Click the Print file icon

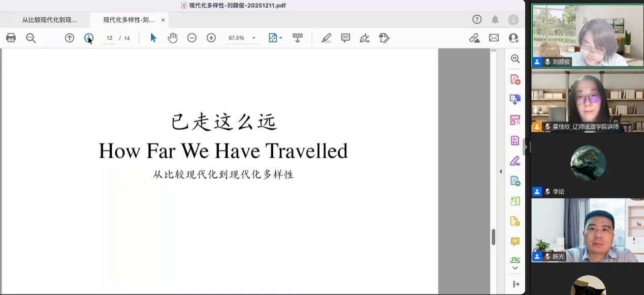tap(11, 38)
